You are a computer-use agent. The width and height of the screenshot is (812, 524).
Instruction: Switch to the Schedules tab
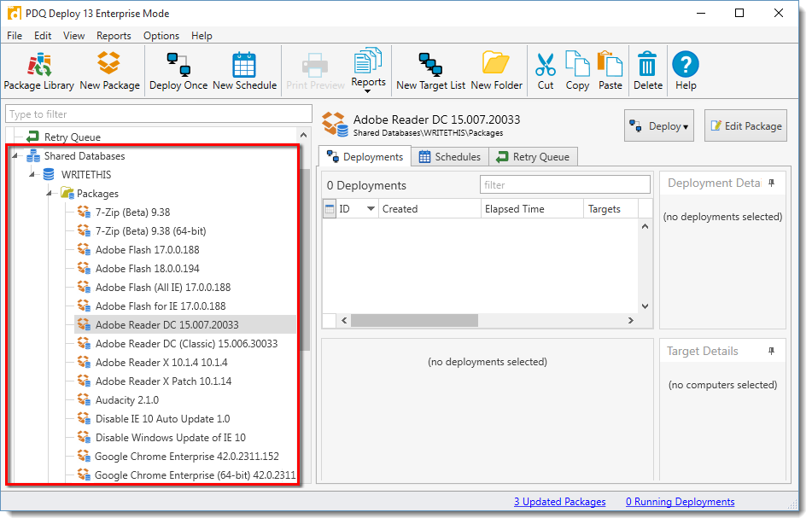450,157
